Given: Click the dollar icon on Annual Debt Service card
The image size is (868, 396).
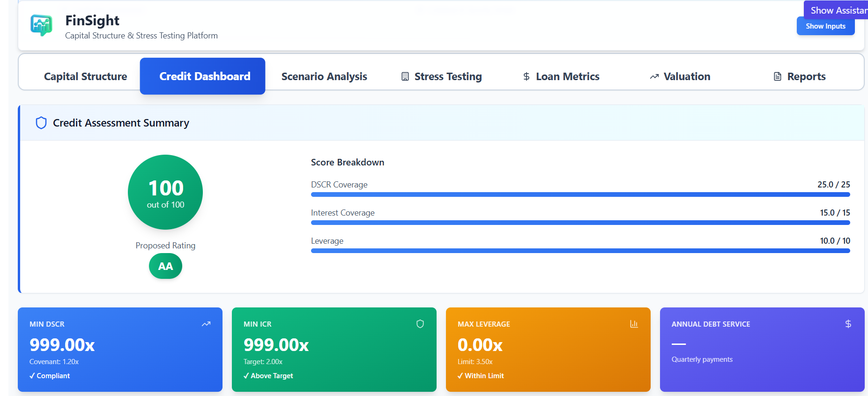Looking at the screenshot, I should click(x=848, y=324).
